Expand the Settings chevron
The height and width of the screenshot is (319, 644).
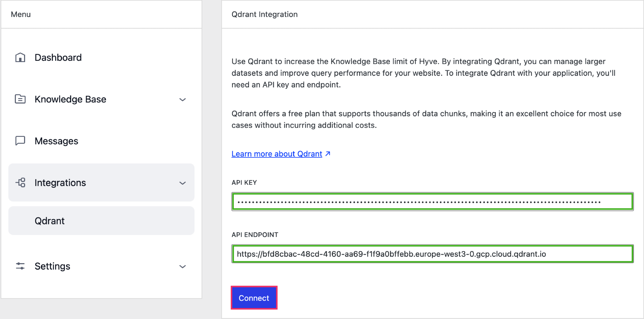[x=182, y=267]
